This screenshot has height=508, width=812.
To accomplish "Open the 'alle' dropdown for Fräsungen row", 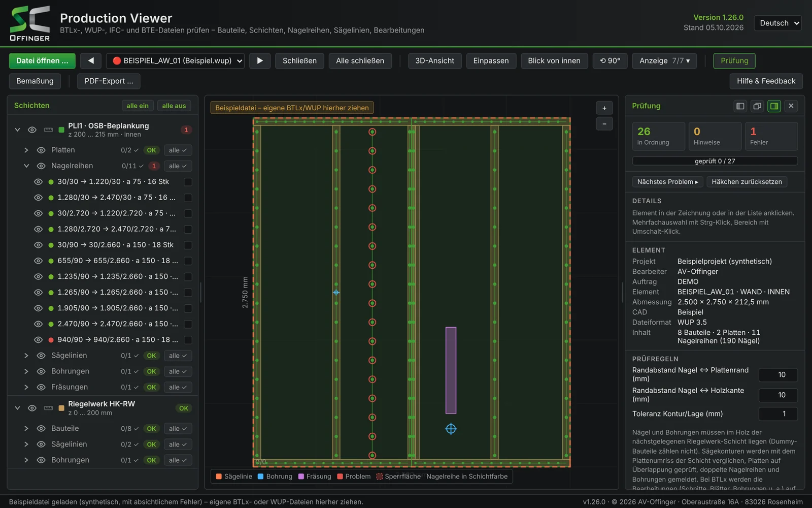I will pyautogui.click(x=178, y=387).
